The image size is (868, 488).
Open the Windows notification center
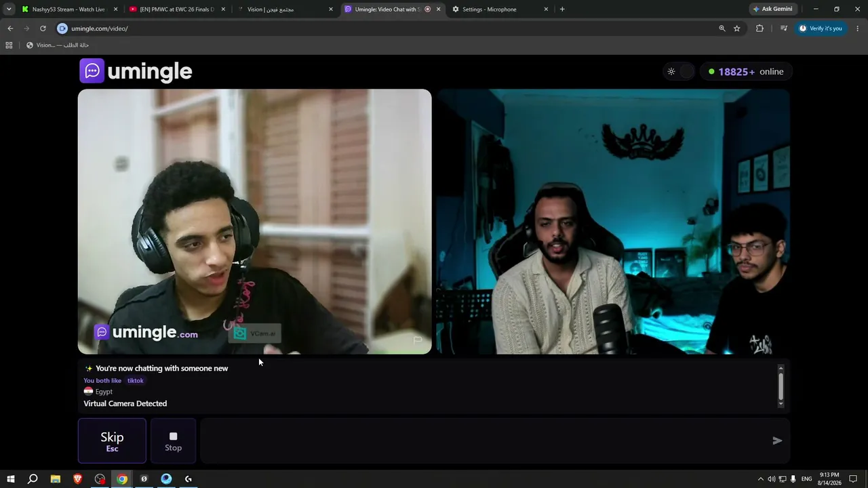[x=853, y=479]
